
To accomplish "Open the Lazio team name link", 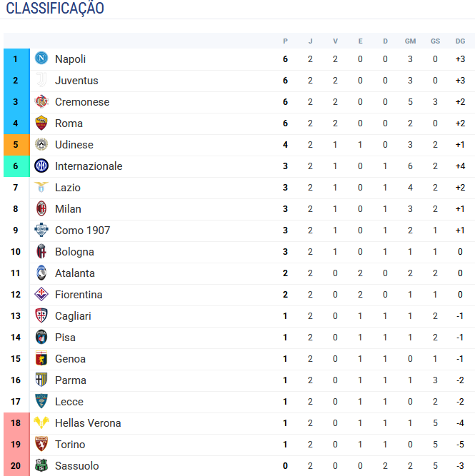I will (x=68, y=188).
